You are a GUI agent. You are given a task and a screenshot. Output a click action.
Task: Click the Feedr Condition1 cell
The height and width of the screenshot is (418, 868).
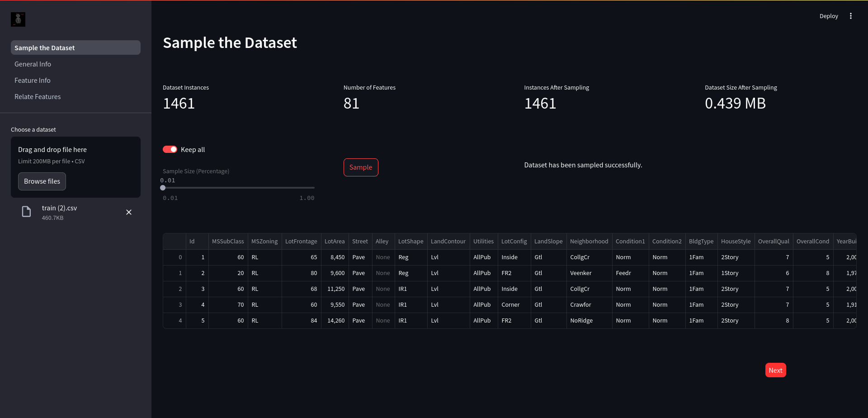point(630,273)
